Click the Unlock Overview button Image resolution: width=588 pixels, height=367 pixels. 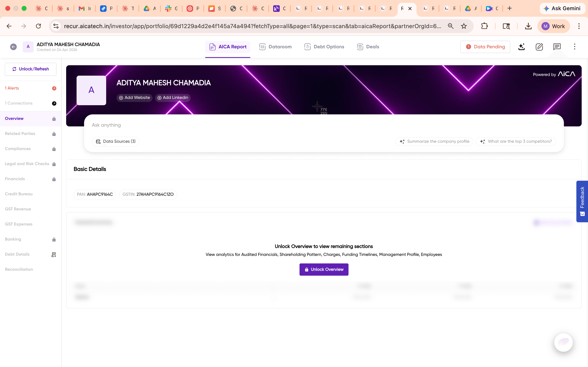[324, 269]
